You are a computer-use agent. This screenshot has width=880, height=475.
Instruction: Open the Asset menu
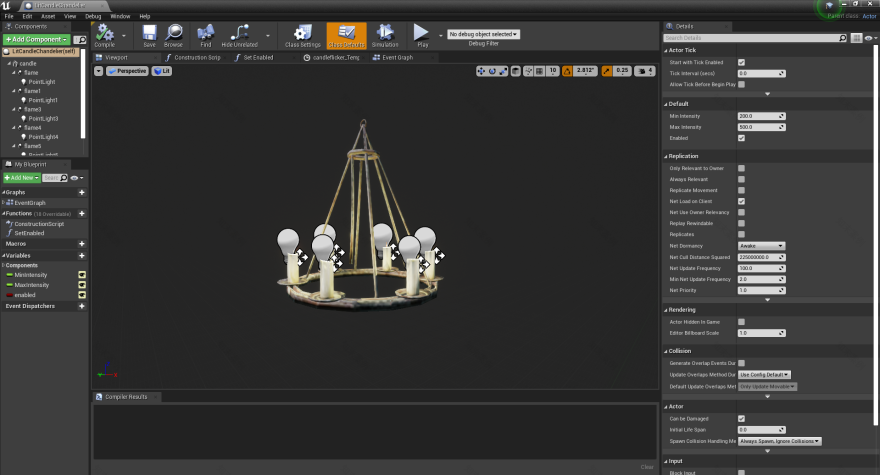tap(48, 16)
